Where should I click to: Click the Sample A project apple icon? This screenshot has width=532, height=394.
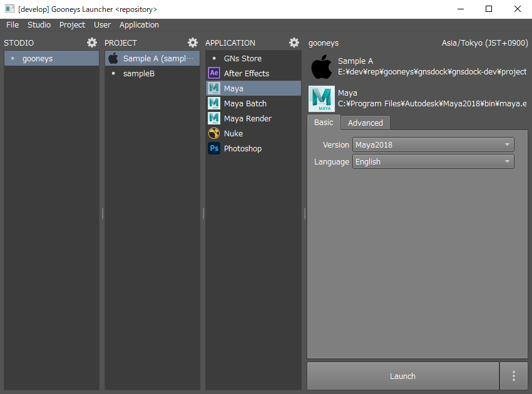113,58
